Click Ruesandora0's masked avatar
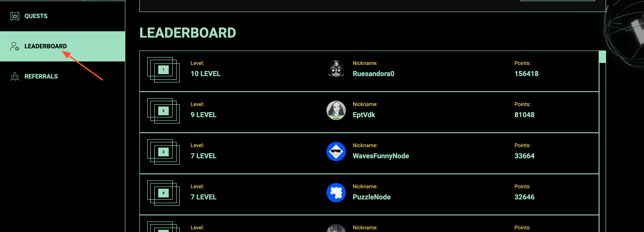 (336, 69)
